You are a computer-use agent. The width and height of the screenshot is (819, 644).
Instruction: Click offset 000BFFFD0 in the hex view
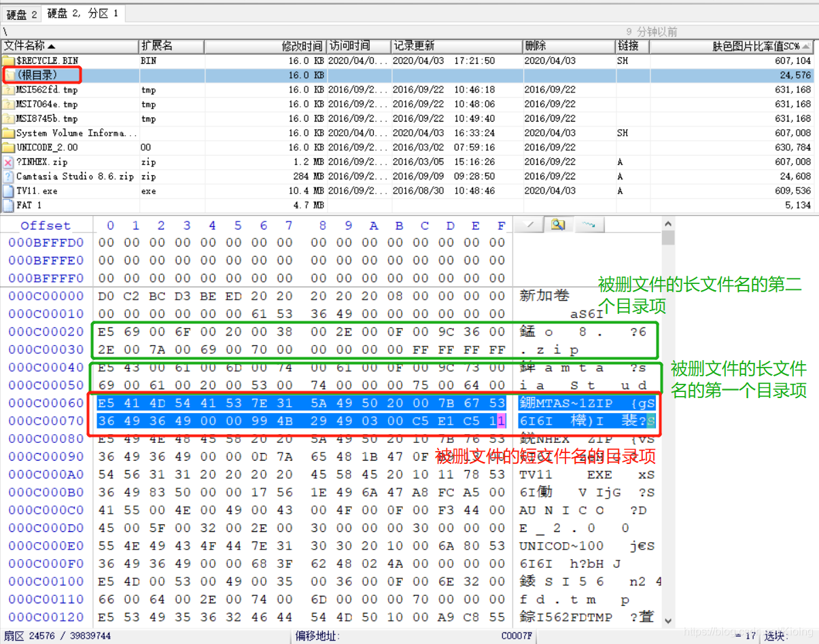point(46,243)
